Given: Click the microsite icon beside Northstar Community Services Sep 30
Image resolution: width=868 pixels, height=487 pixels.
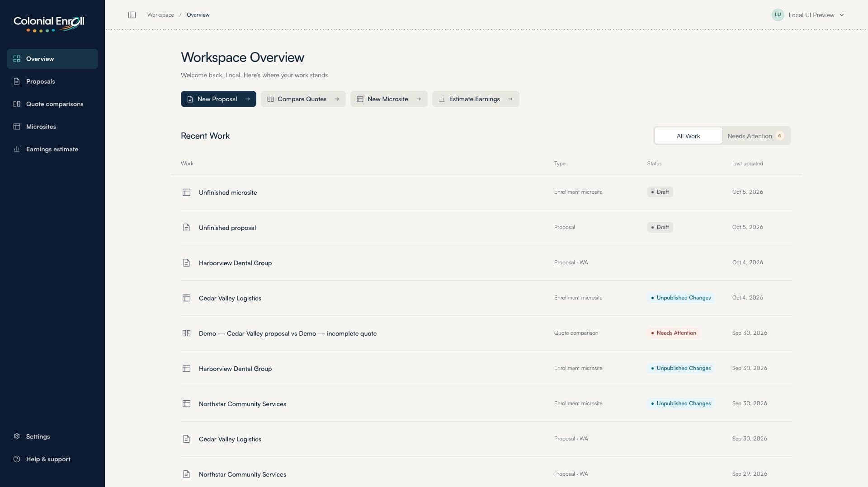Looking at the screenshot, I should point(186,403).
